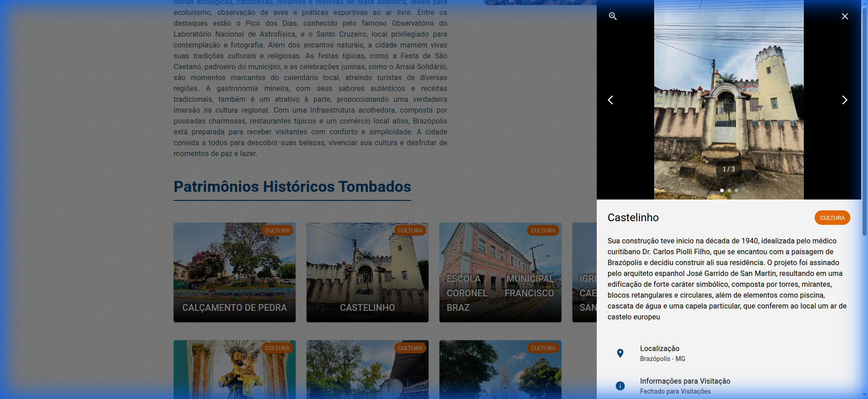Click the Patrimônios Históricos Tombados heading
This screenshot has width=868, height=399.
click(x=292, y=187)
